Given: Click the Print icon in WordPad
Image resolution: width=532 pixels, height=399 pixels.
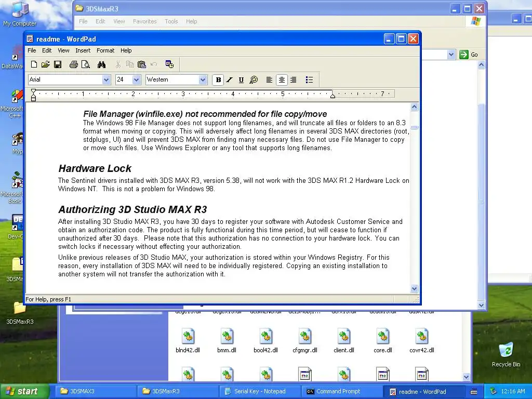Looking at the screenshot, I should (73, 64).
